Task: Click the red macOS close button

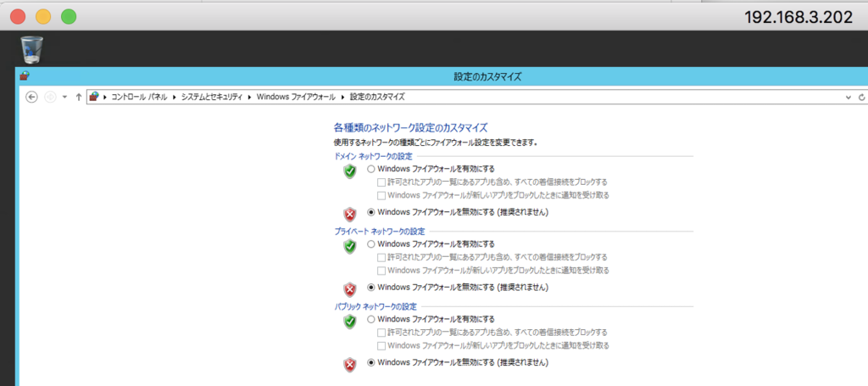Action: pos(18,17)
